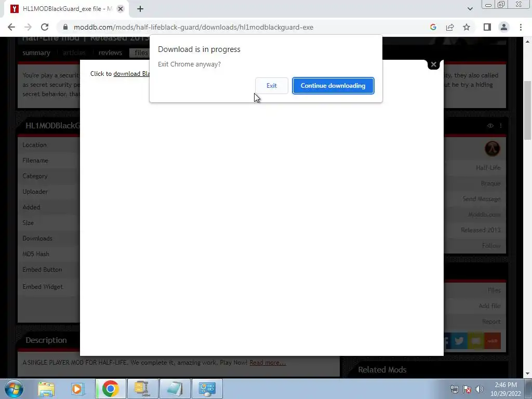The height and width of the screenshot is (399, 532).
Task: Open the Braque profile link
Action: pyautogui.click(x=490, y=183)
